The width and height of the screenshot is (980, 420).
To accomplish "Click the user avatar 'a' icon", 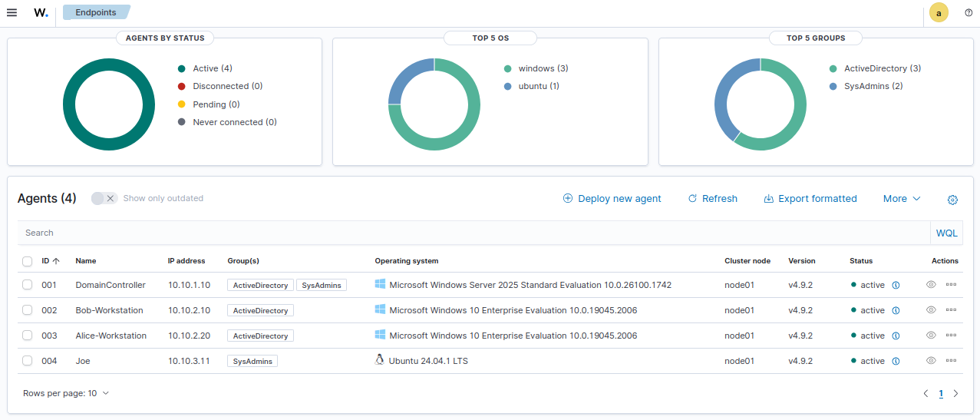I will click(939, 13).
